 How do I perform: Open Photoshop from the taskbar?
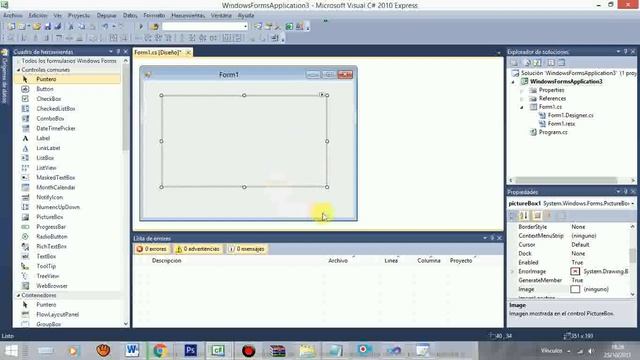pos(190,350)
